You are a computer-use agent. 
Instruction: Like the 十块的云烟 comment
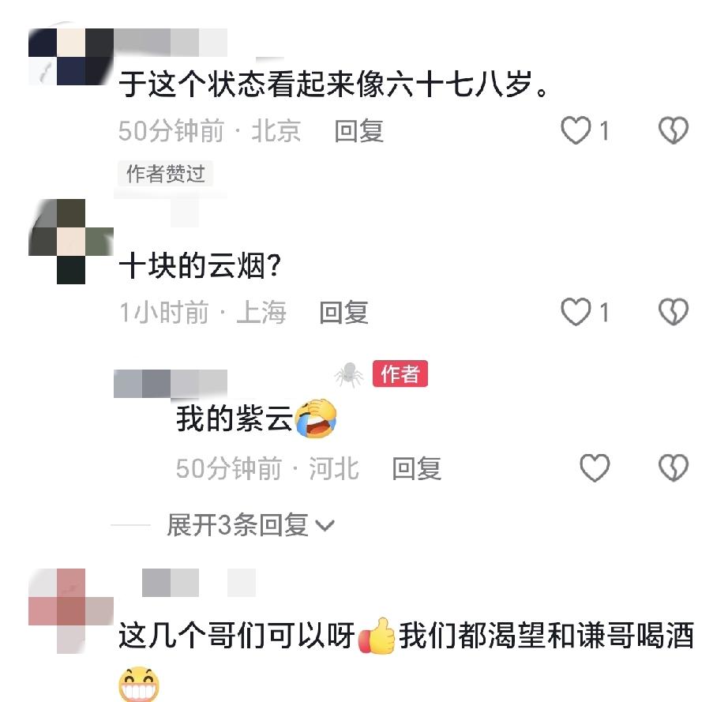576,312
